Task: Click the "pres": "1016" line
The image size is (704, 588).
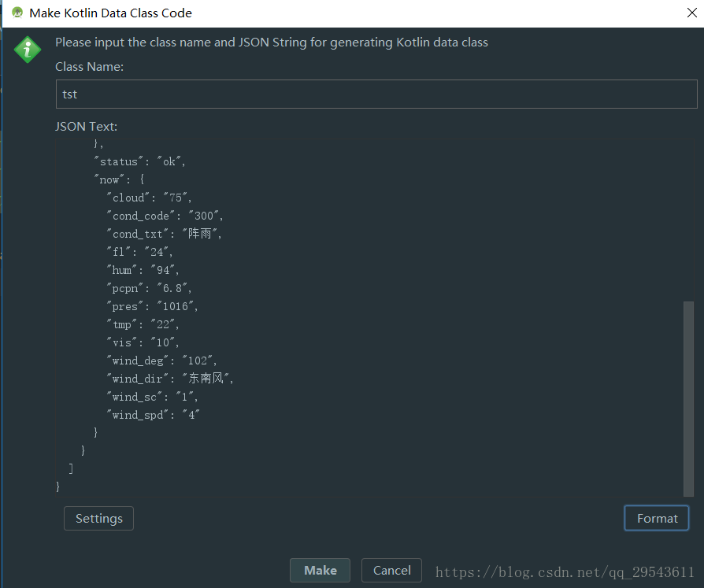Action: click(x=152, y=306)
